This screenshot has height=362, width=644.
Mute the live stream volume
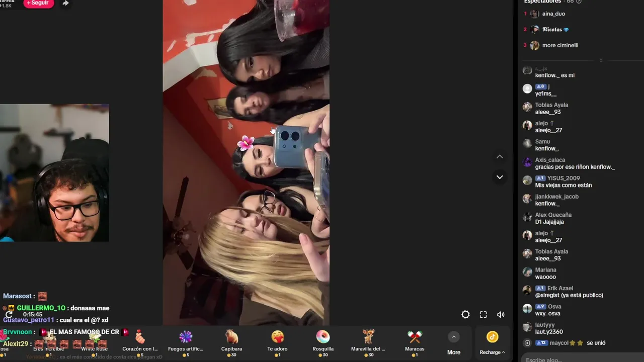point(501,315)
